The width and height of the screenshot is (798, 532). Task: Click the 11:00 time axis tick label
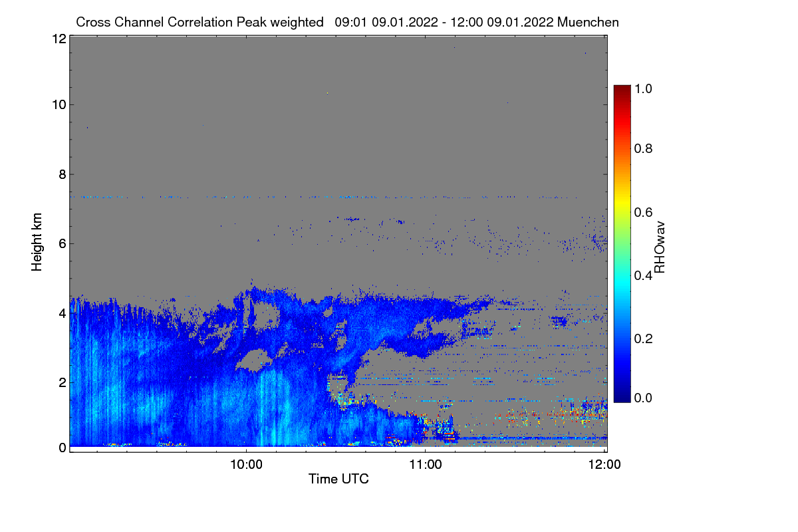tap(425, 465)
